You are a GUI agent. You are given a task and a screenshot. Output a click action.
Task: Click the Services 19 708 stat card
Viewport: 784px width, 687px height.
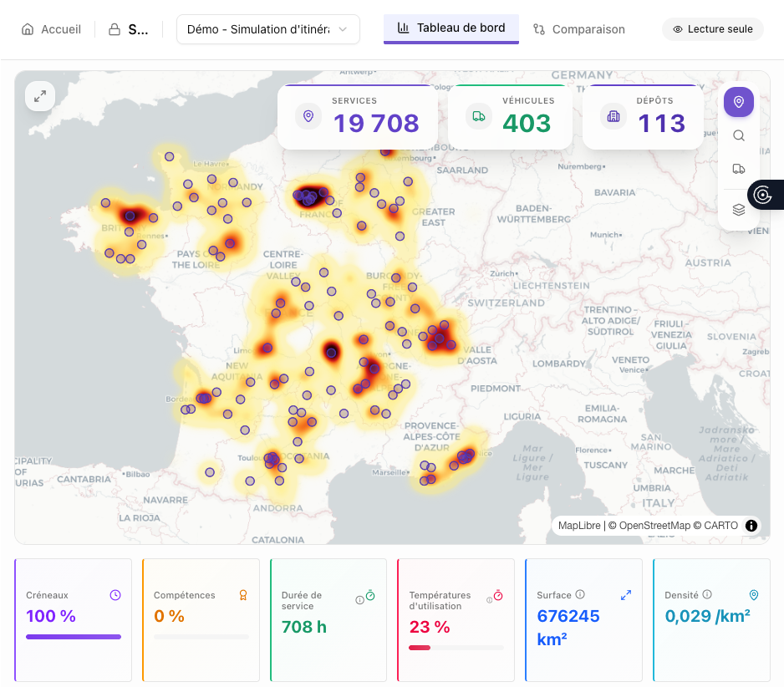point(358,117)
